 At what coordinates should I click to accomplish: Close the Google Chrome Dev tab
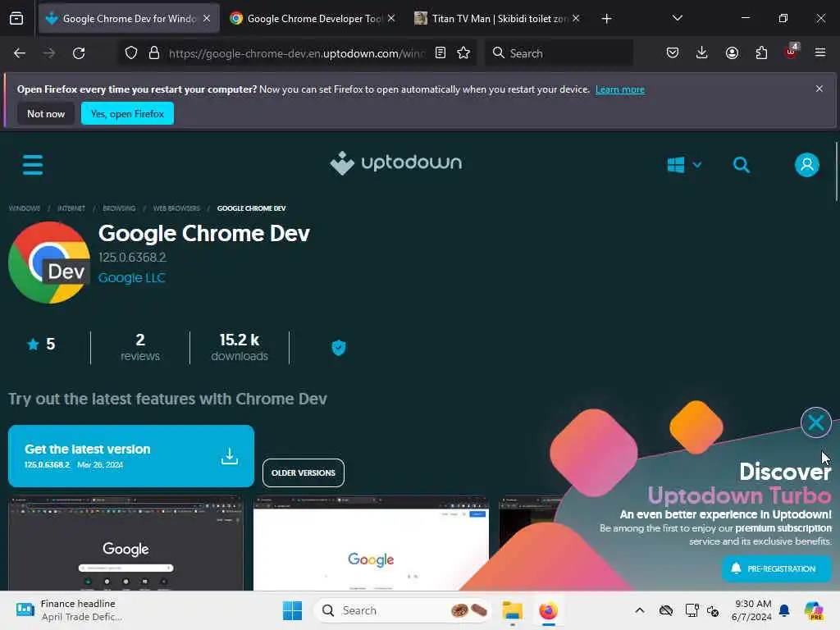207,19
